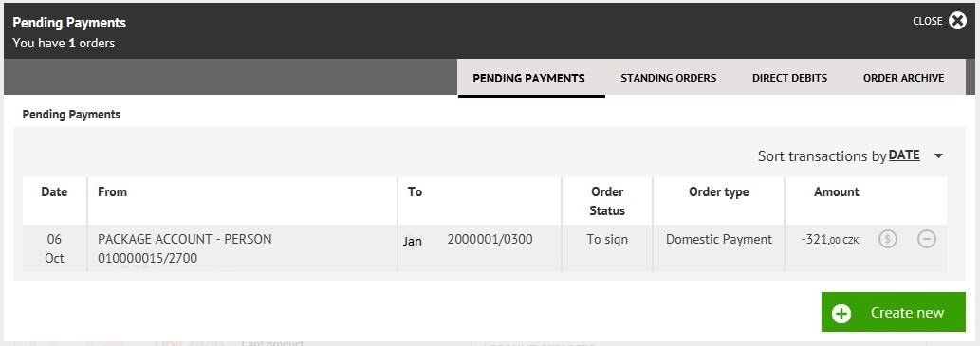
Task: Select the 06 Oct payment row date
Action: coord(54,248)
